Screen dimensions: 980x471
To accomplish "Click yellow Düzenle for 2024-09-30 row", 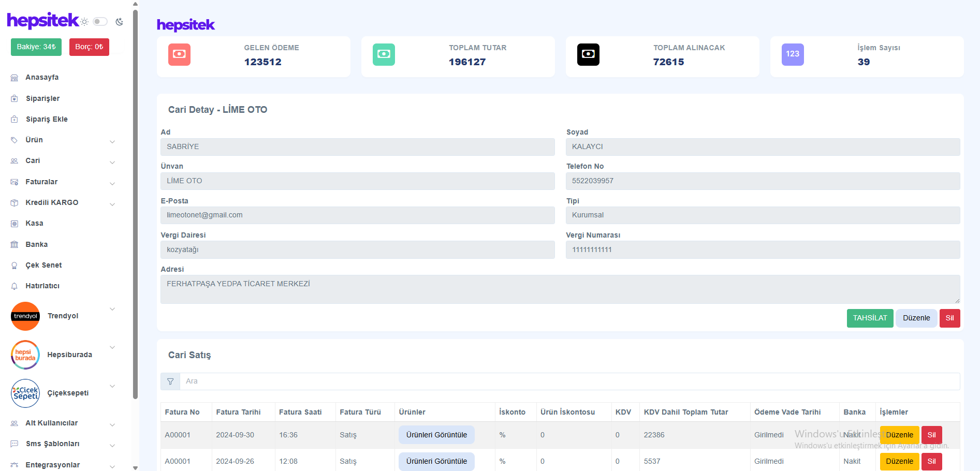I will coord(899,435).
